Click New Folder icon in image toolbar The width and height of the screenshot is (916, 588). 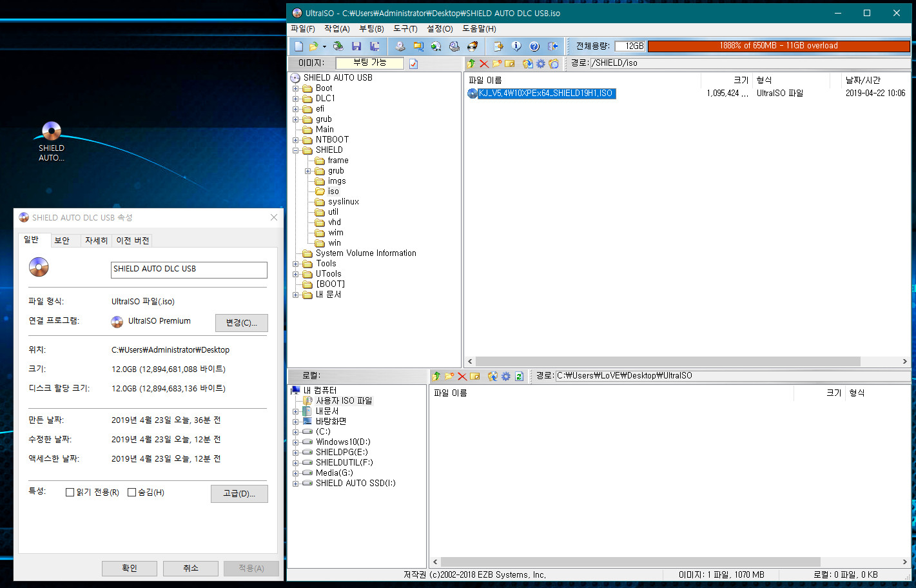(x=497, y=63)
